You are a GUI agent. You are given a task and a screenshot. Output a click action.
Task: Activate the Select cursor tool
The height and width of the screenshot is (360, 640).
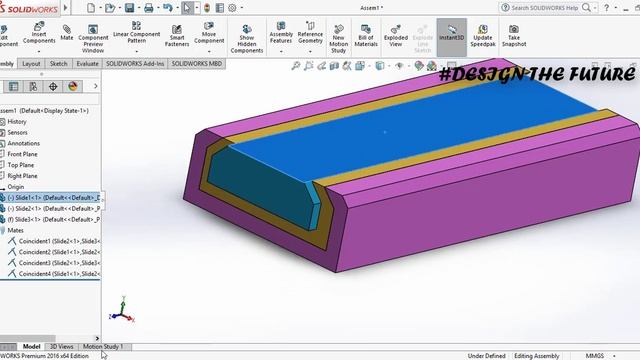187,8
